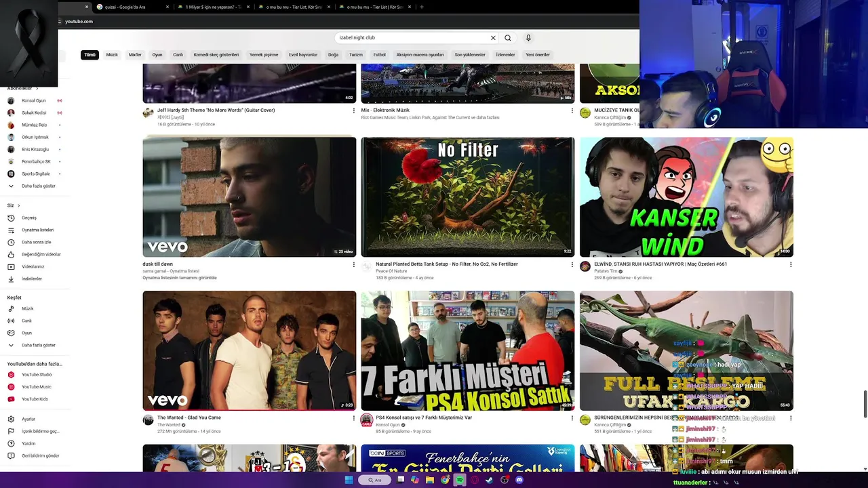Open Mümtaz Reis subscription channel
Image resolution: width=868 pixels, height=488 pixels.
click(x=35, y=125)
